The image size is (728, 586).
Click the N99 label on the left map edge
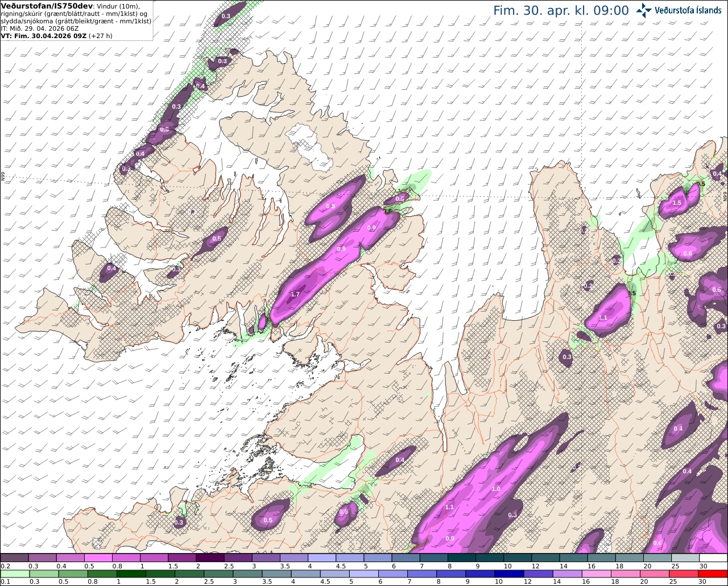tap(3, 178)
